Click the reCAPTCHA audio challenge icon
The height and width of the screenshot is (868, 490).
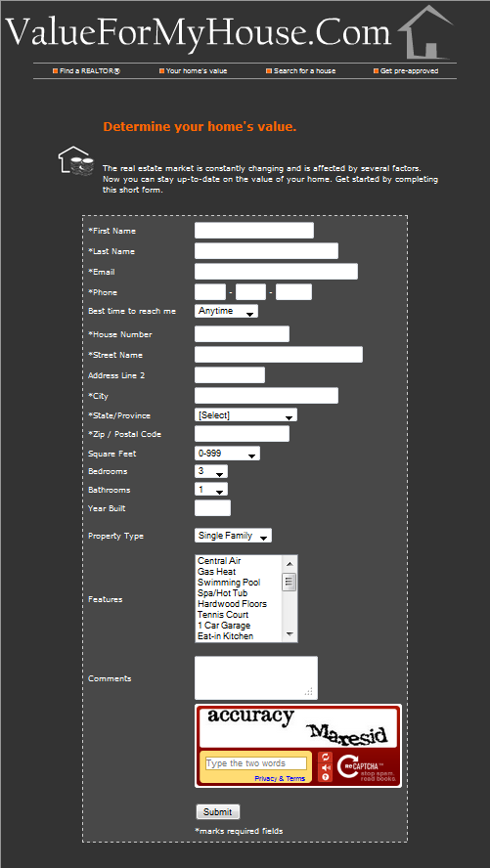pyautogui.click(x=325, y=767)
